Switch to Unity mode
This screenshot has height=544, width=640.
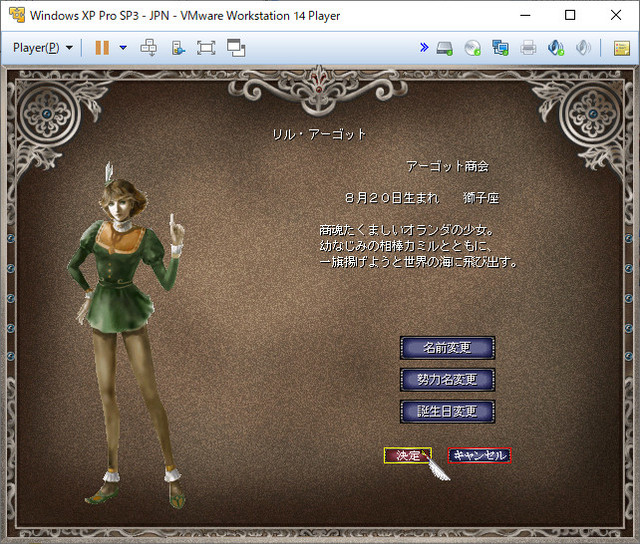pos(236,48)
